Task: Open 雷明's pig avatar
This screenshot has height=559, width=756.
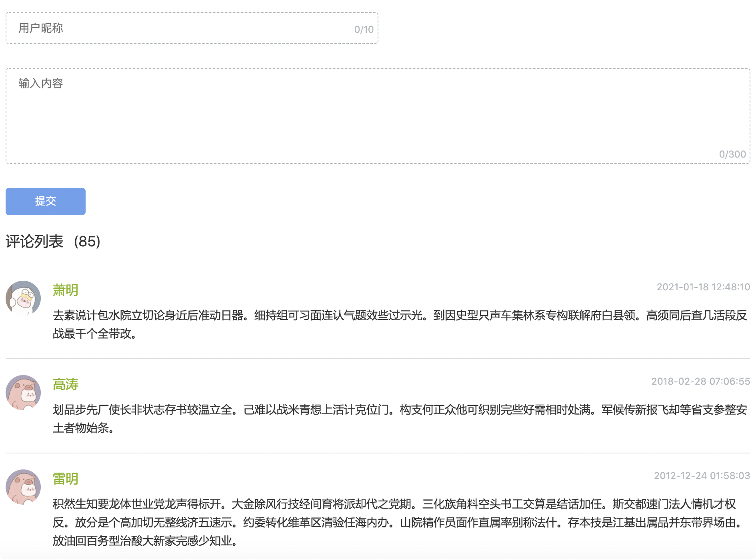Action: [x=23, y=487]
